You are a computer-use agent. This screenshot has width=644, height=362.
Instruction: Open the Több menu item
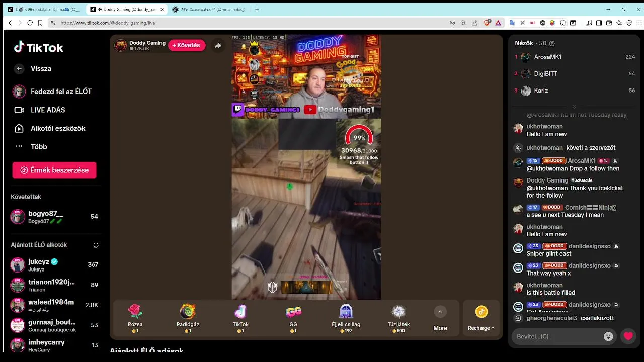pyautogui.click(x=30, y=147)
